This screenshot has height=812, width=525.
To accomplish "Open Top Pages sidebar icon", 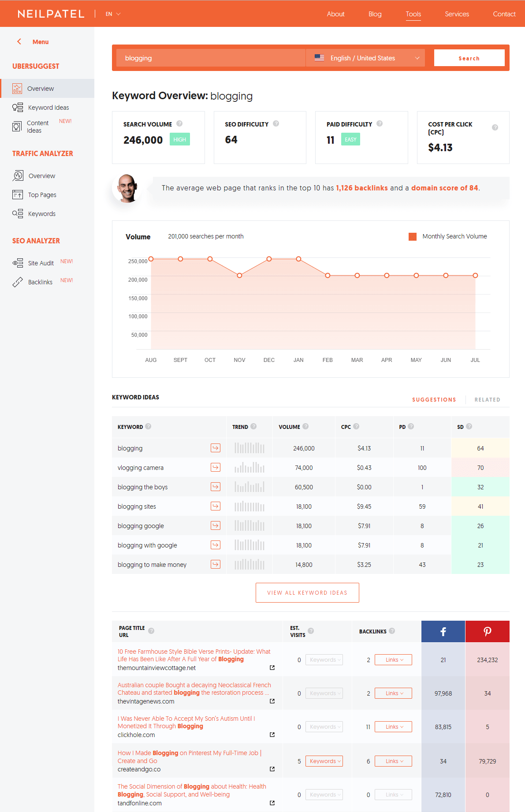I will point(18,195).
